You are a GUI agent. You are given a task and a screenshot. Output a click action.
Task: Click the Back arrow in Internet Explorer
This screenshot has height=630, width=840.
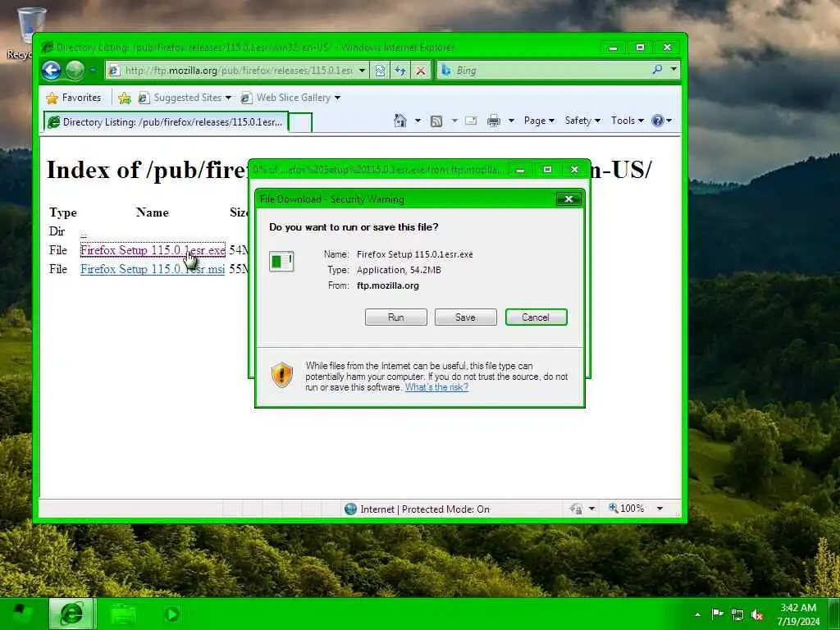(x=52, y=71)
